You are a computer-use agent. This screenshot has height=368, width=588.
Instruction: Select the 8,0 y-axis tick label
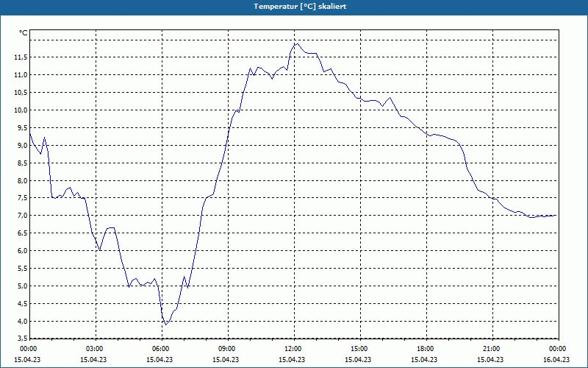(23, 180)
